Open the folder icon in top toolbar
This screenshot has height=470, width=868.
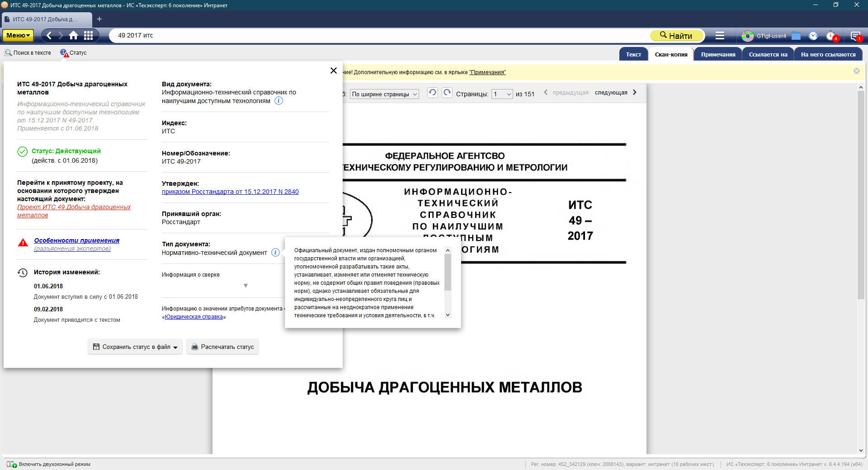click(x=796, y=36)
